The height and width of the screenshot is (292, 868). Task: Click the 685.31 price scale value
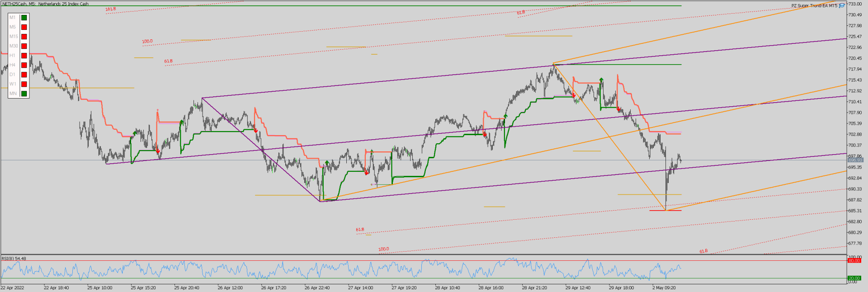[x=855, y=211]
